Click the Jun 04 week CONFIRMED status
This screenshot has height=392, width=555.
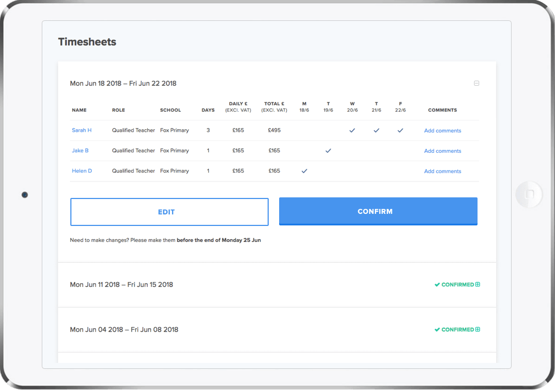(454, 329)
